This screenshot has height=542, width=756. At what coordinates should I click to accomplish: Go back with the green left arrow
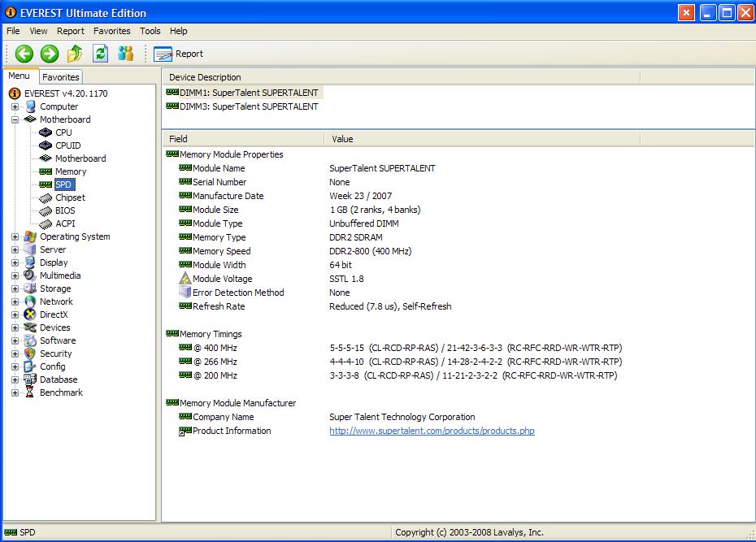click(x=24, y=54)
